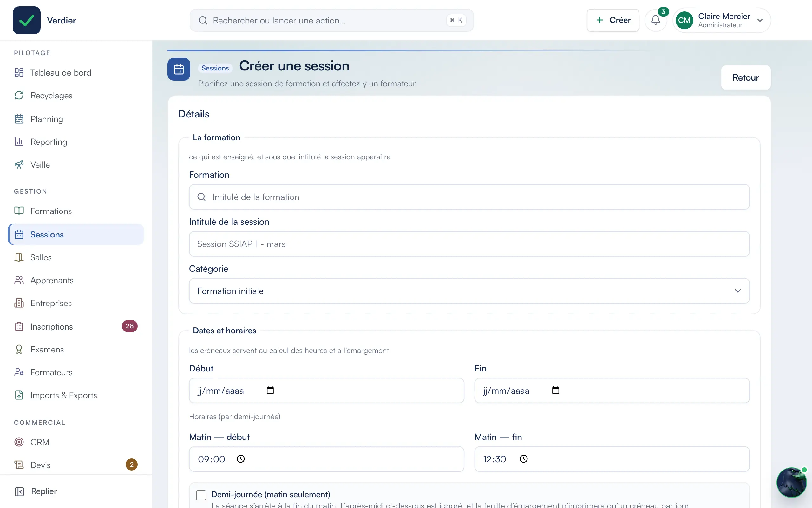Open the clock picker for Matin — fin
The width and height of the screenshot is (812, 508).
(x=523, y=459)
